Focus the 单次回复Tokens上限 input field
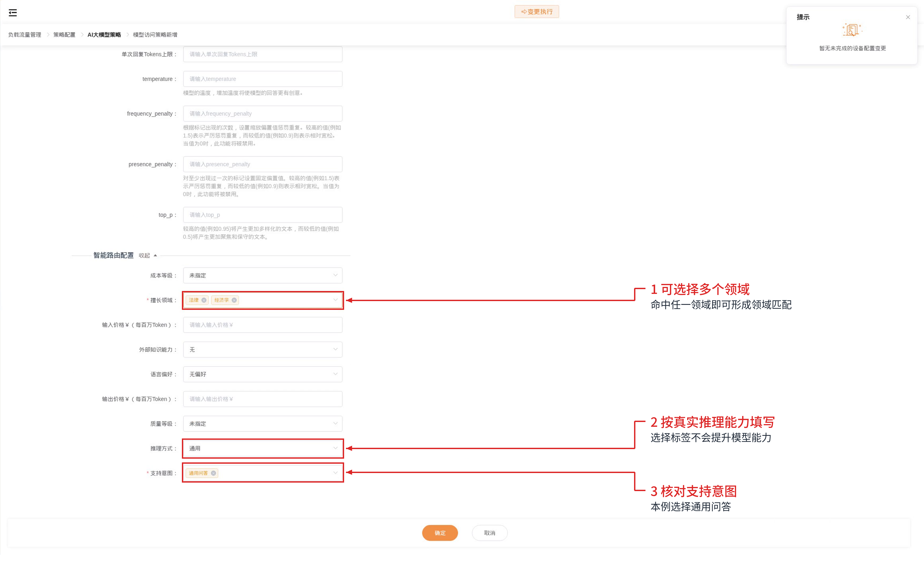 tap(263, 54)
